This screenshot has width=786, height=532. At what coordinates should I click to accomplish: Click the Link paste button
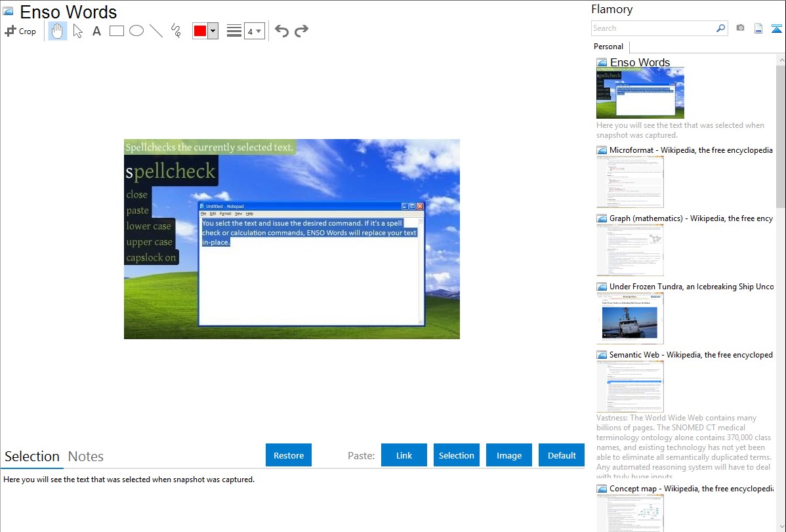404,455
